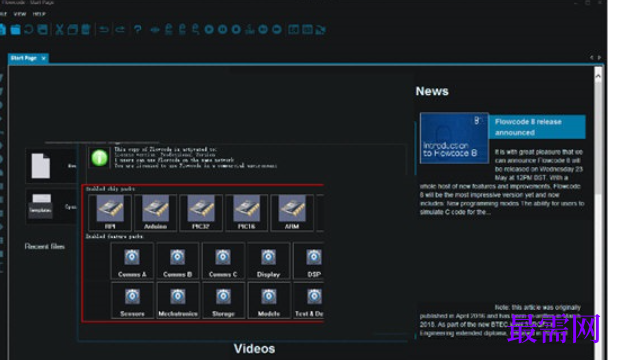Open the Comms C feature pack

pos(223,261)
